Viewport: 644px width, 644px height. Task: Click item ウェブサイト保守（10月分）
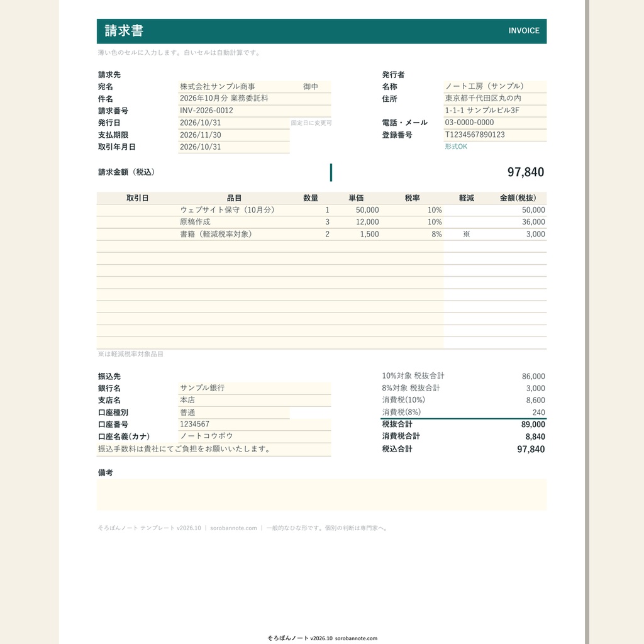(234, 210)
